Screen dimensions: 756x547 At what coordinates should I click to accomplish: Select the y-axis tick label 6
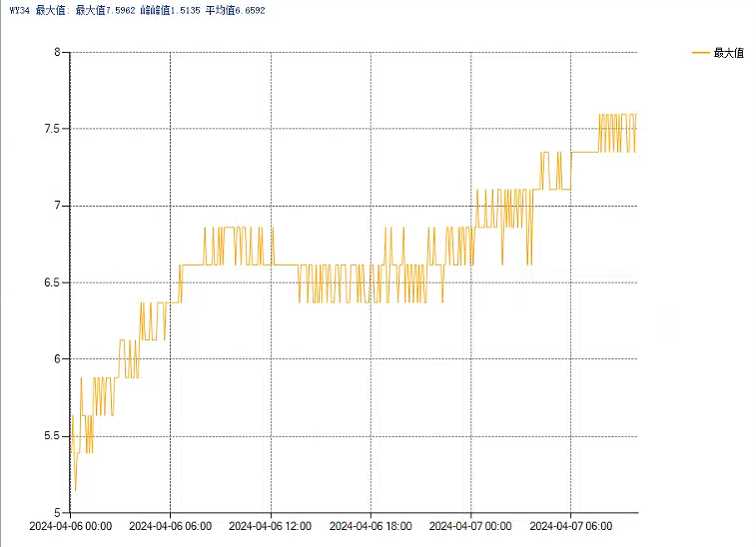[x=57, y=359]
